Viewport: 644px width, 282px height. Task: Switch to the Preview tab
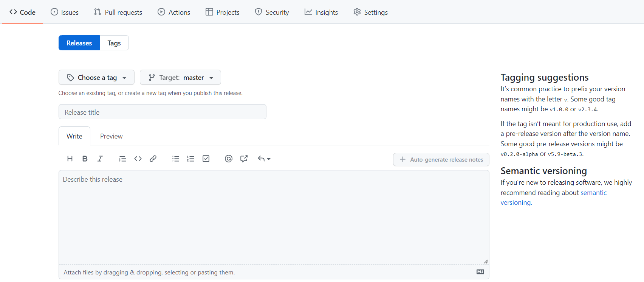click(111, 136)
